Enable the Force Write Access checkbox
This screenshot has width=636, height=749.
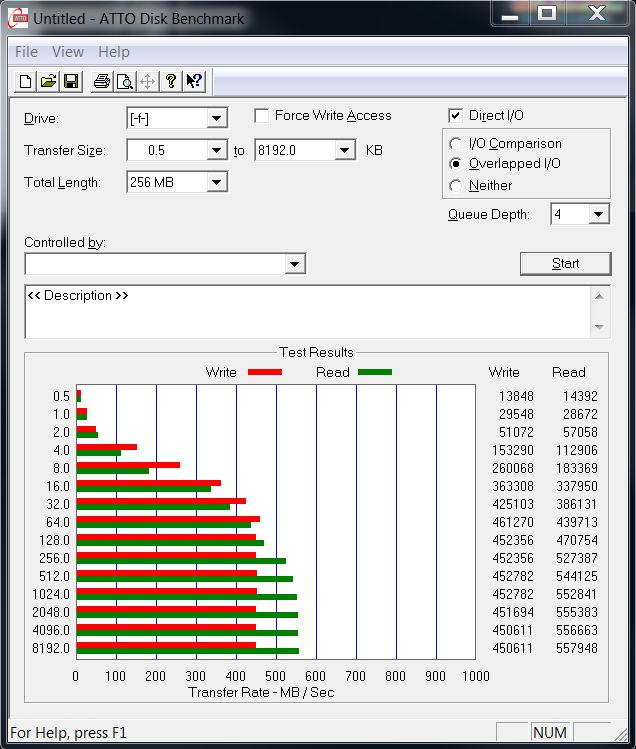pos(262,116)
